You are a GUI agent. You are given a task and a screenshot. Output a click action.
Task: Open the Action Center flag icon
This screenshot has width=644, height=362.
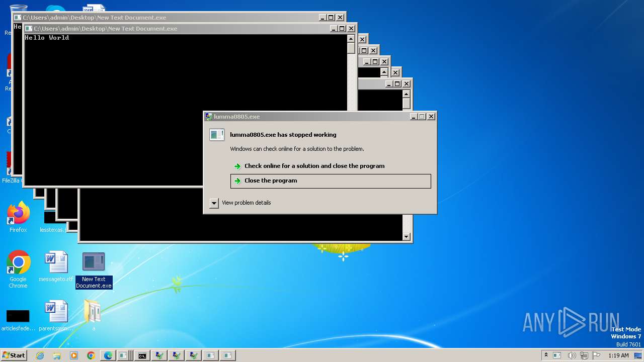tap(597, 355)
